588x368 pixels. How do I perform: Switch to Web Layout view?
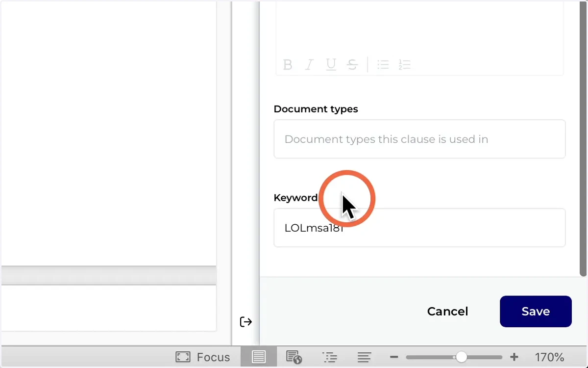294,357
